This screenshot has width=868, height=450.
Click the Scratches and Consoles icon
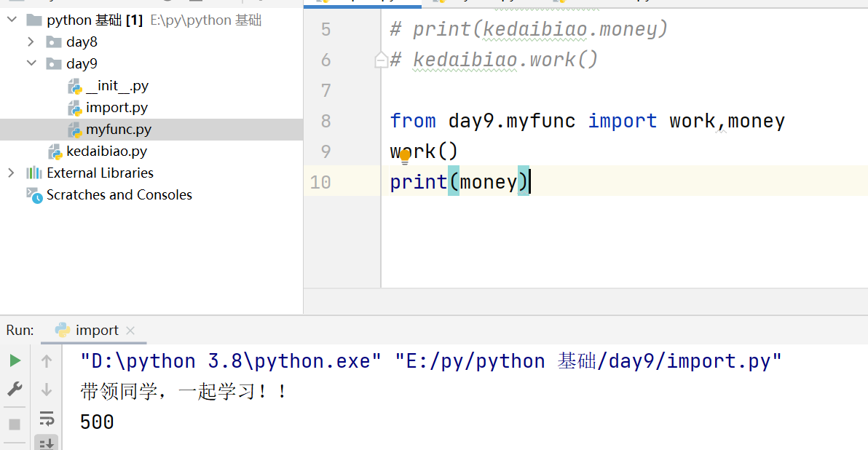34,194
